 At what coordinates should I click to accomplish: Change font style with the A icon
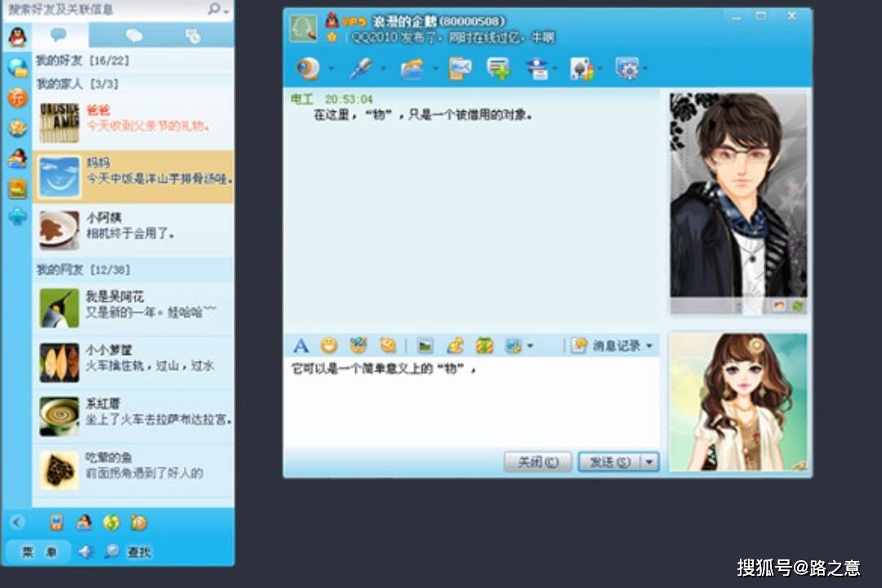tap(301, 345)
